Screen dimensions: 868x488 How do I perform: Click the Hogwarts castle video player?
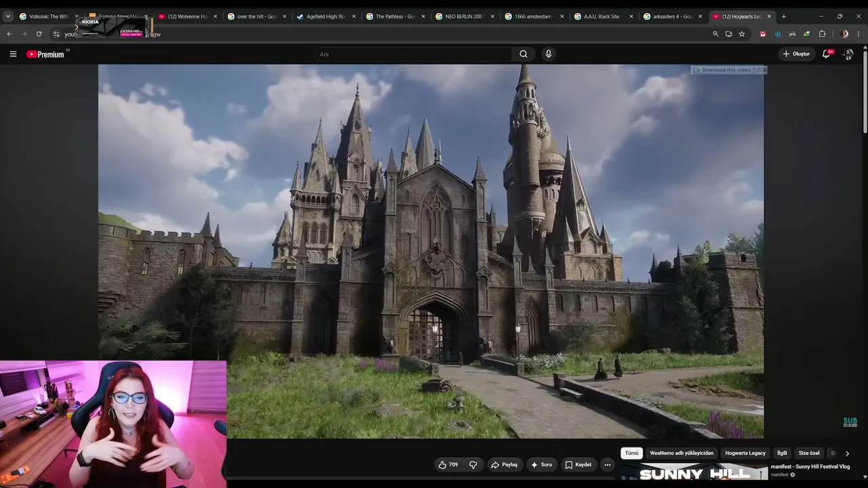point(431,251)
